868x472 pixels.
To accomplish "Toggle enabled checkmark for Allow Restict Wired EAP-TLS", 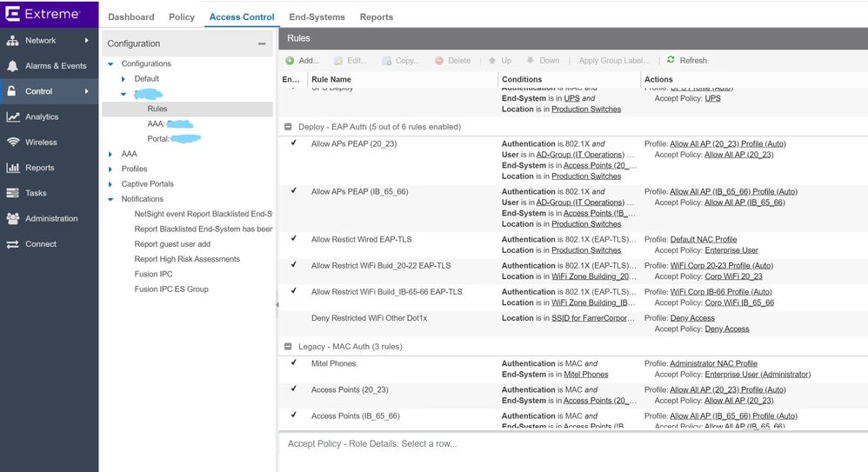I will [x=293, y=239].
